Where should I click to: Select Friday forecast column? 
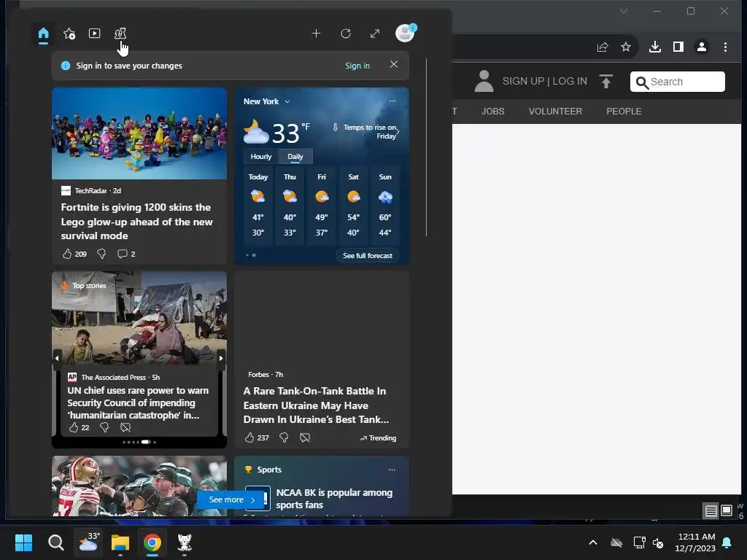322,205
